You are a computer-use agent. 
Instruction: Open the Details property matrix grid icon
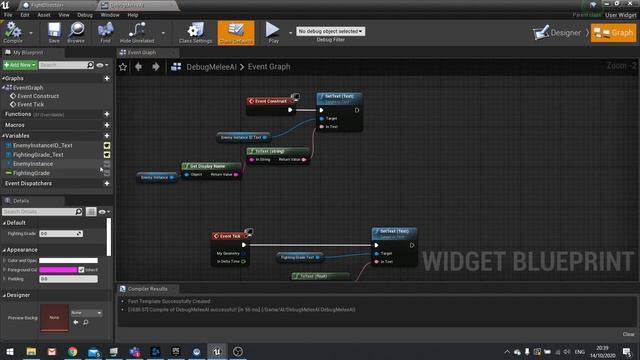(91, 211)
